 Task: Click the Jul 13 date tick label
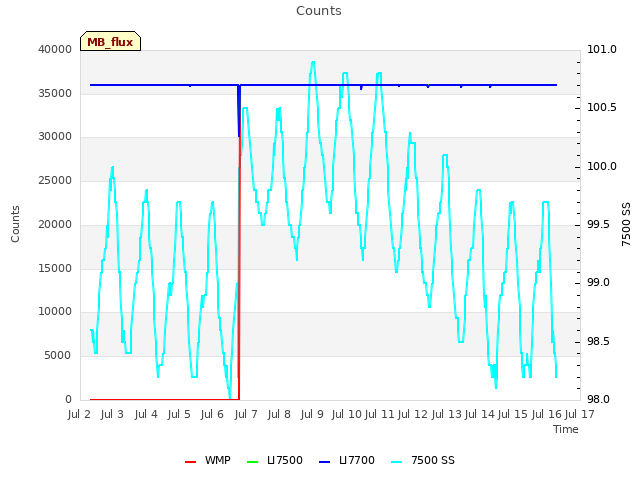(x=446, y=414)
